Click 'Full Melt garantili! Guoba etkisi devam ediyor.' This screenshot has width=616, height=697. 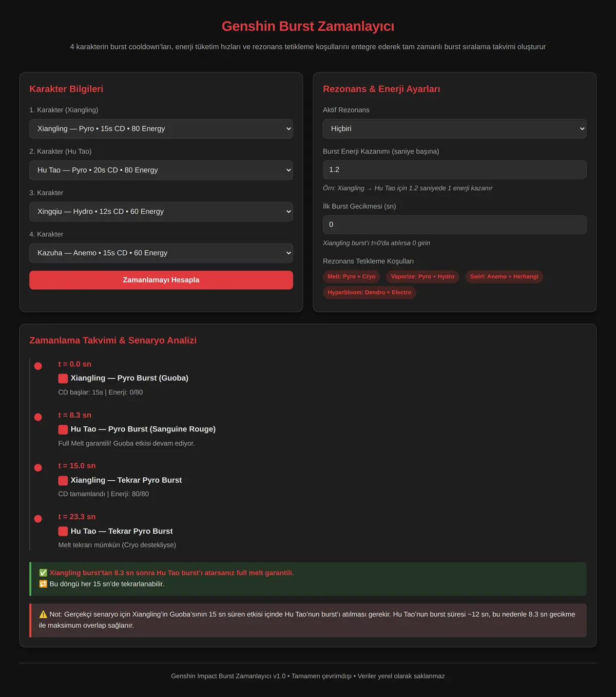tap(126, 443)
